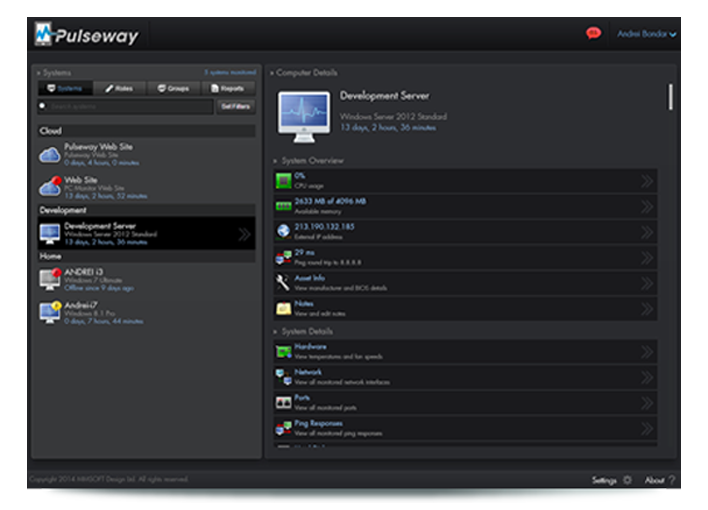Select the ANDREI i3 system name
This screenshot has width=708, height=510.
click(84, 271)
